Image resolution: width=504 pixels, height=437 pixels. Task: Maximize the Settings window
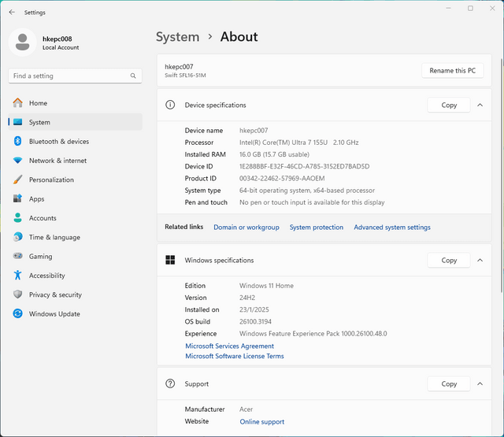pos(470,9)
